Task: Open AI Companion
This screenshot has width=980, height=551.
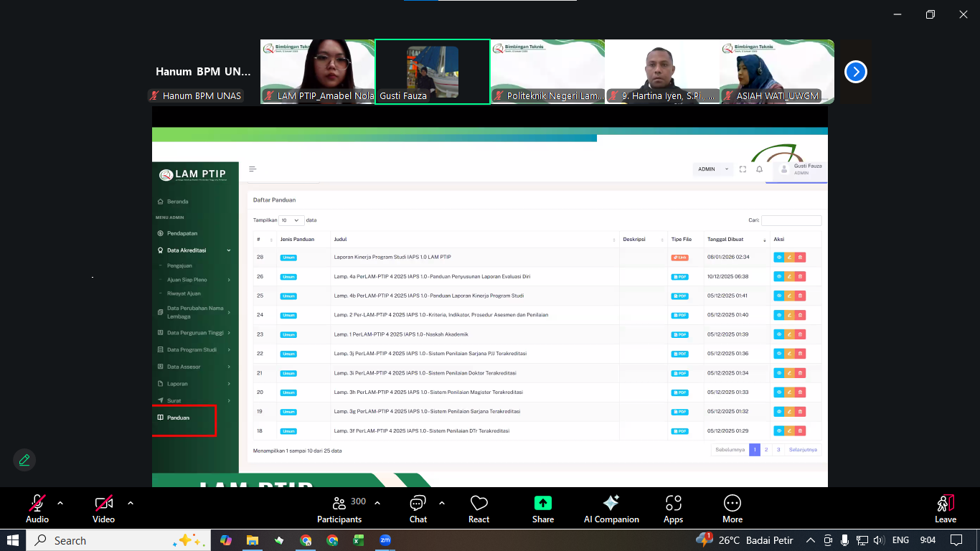Action: (x=611, y=509)
